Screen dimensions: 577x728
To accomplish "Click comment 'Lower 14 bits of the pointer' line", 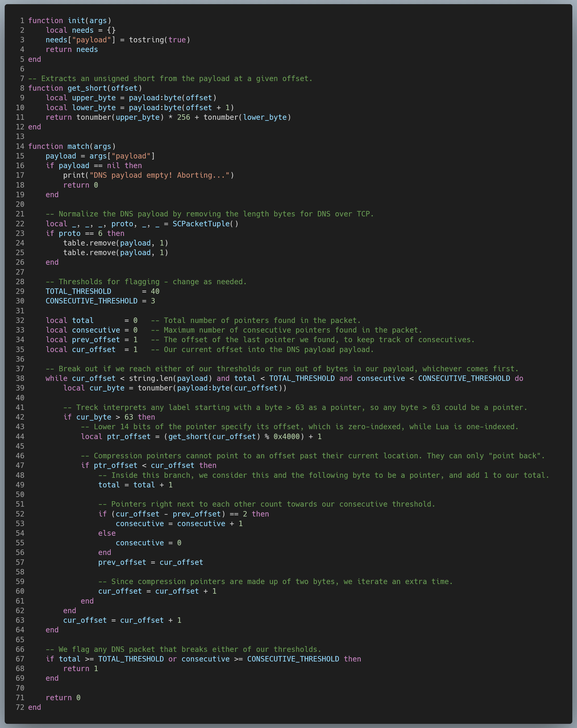I will click(300, 427).
